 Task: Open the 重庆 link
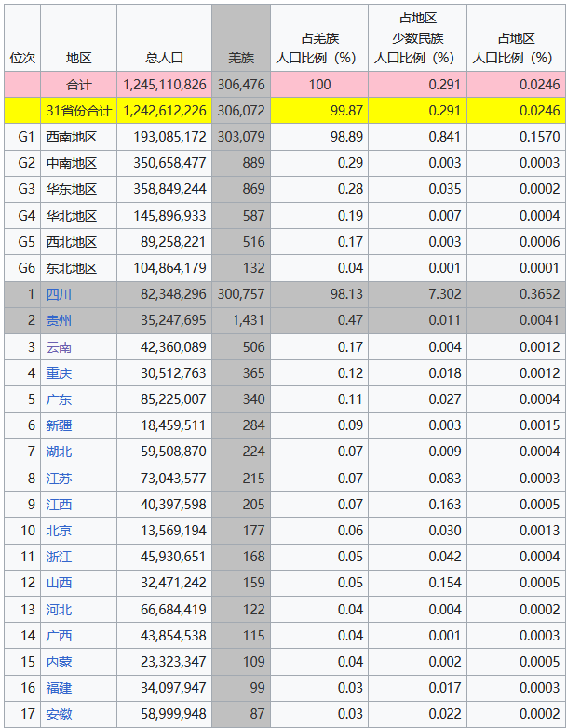[59, 373]
